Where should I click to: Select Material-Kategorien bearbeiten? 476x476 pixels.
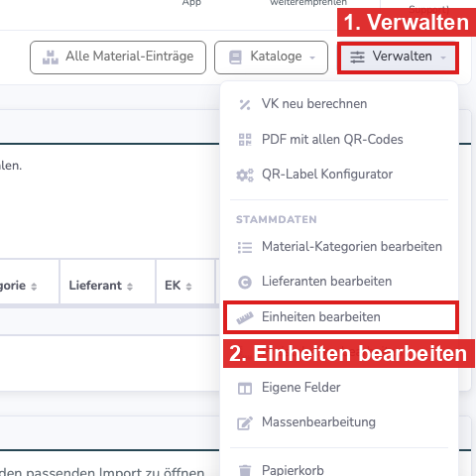click(x=339, y=247)
